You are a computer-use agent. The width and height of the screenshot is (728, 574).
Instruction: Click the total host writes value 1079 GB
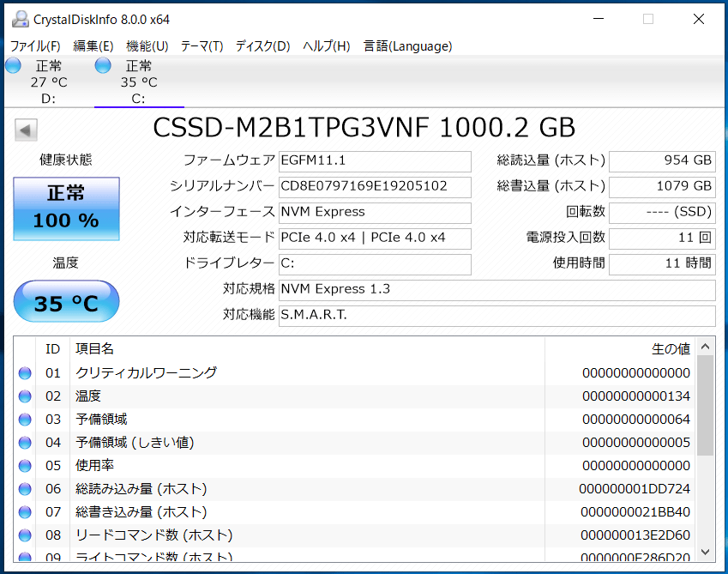[x=662, y=187]
